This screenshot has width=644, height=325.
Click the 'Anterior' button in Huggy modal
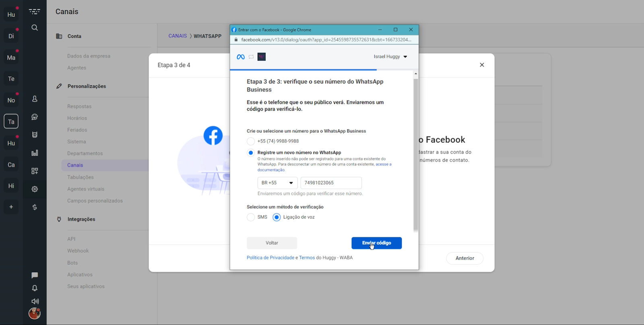point(464,258)
